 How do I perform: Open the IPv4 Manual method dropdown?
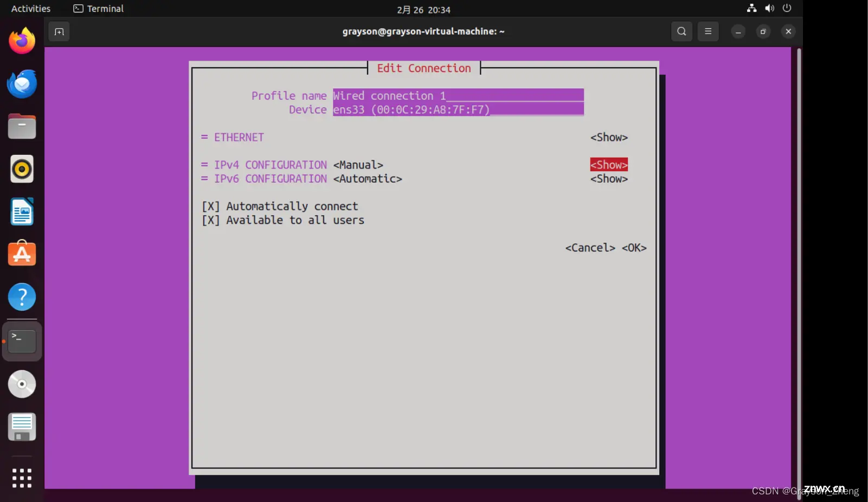point(358,165)
